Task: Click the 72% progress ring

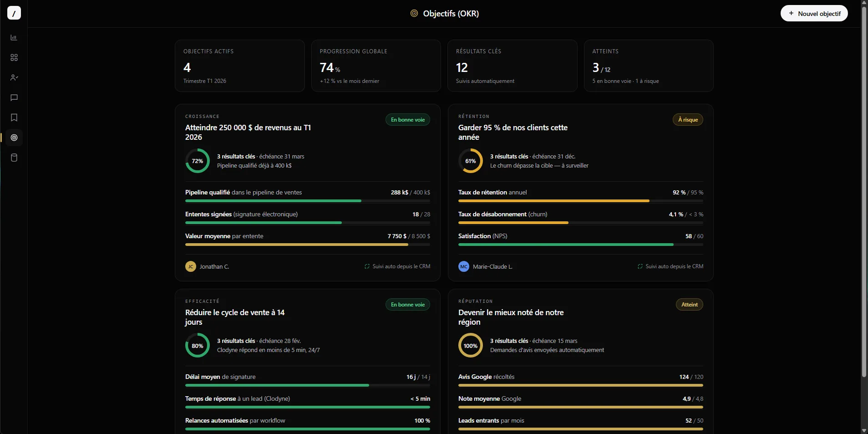Action: tap(198, 161)
